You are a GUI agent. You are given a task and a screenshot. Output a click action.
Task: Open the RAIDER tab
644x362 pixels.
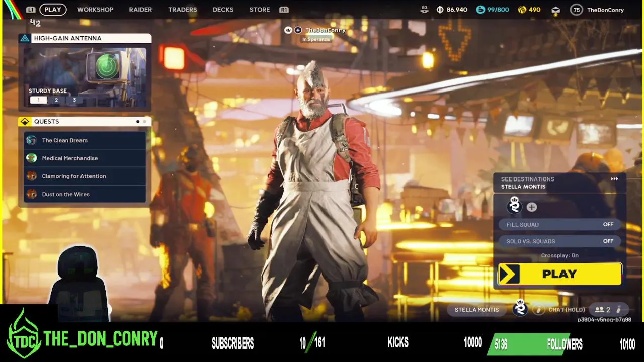point(140,10)
